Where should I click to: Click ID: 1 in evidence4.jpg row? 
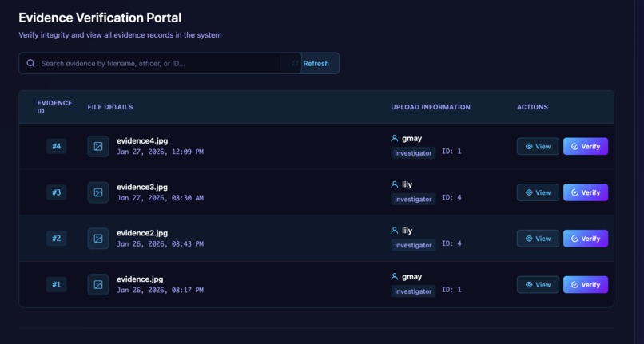click(x=451, y=152)
